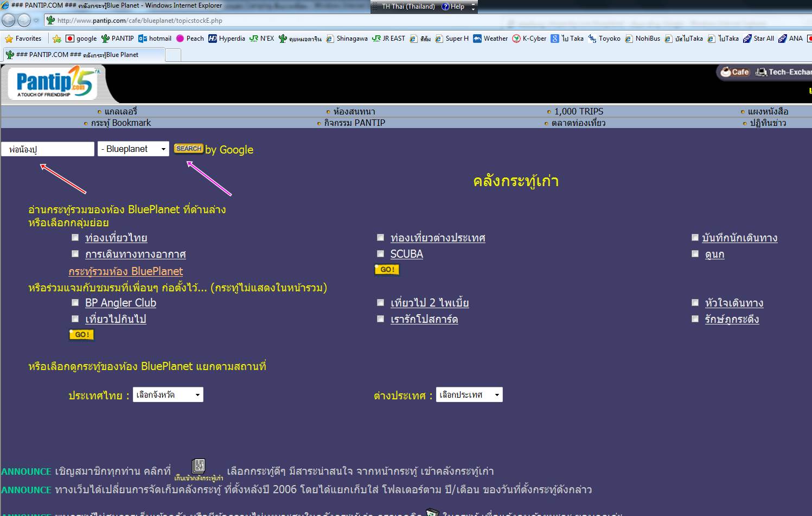The height and width of the screenshot is (516, 812).
Task: Tick the ท่องเที่ยวต่างประเทศ checkbox
Action: click(381, 237)
